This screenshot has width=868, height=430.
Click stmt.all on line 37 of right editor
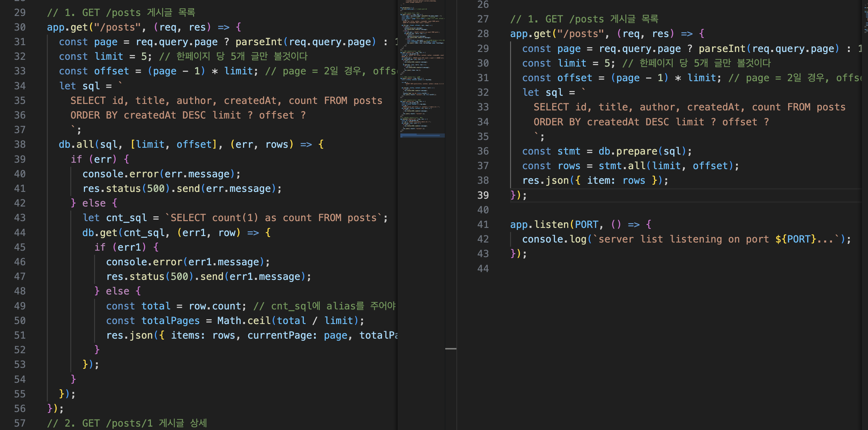[622, 166]
